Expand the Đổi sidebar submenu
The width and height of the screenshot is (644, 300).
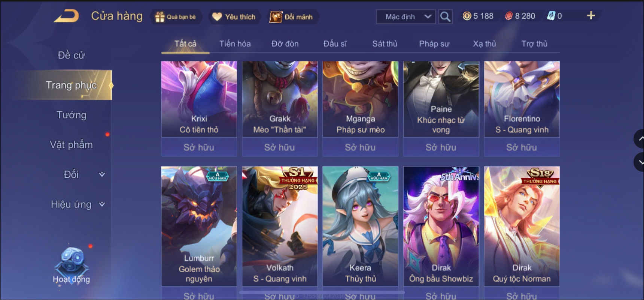tap(102, 174)
